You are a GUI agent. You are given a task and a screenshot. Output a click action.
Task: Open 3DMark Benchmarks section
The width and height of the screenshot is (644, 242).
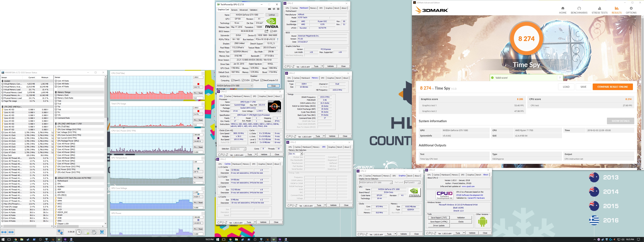[x=579, y=10]
